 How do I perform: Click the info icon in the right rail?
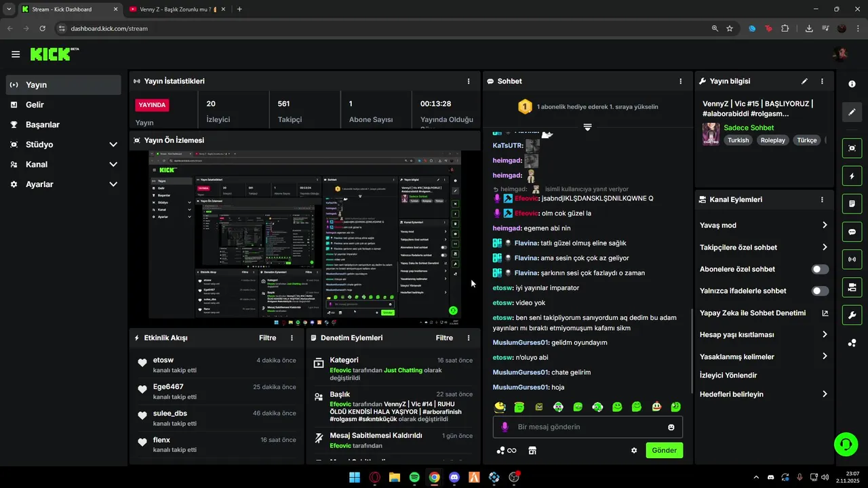852,84
